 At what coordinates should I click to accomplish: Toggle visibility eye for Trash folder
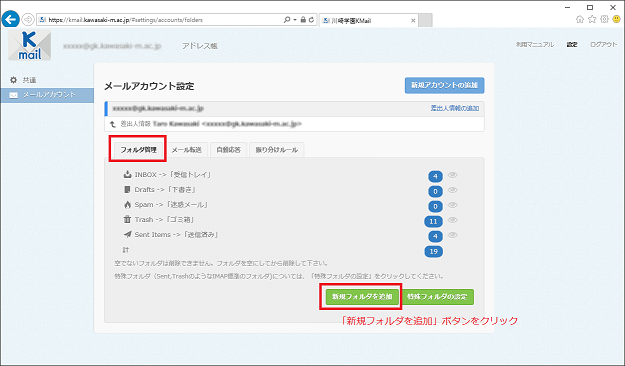pyautogui.click(x=452, y=220)
